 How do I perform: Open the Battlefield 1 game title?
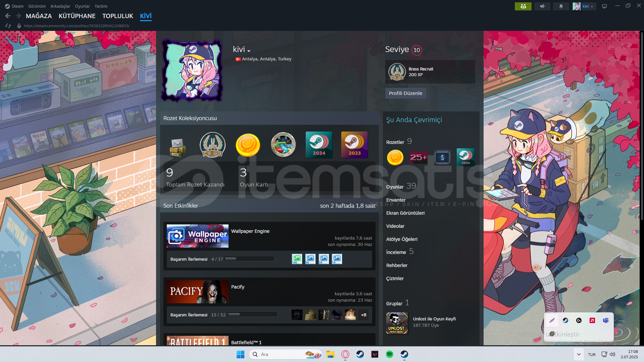pyautogui.click(x=246, y=343)
